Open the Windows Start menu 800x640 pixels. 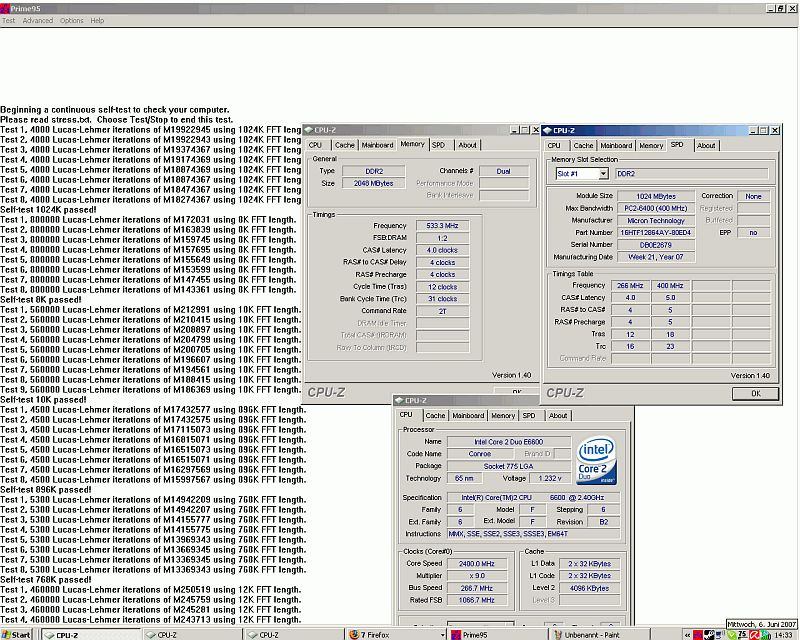[16, 634]
